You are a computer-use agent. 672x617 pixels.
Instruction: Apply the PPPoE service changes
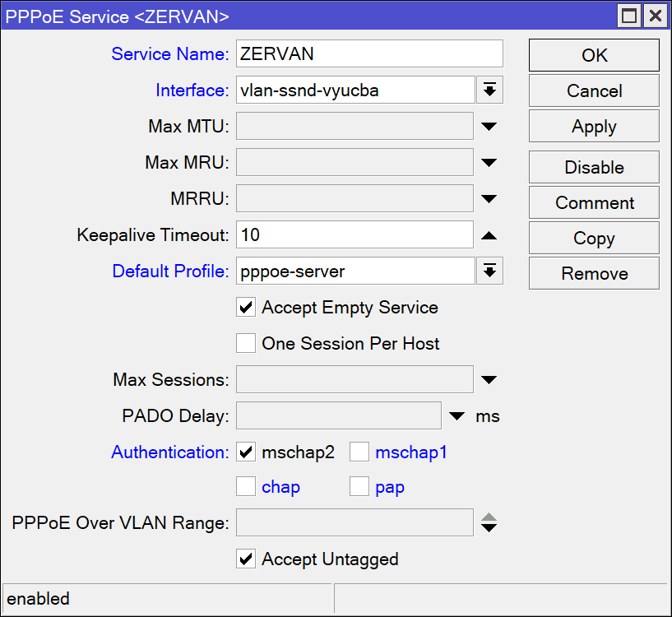(x=593, y=126)
